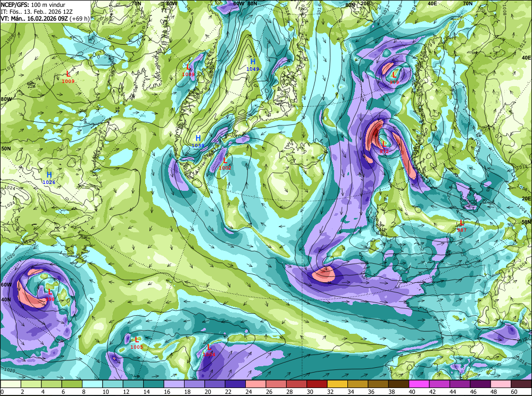Click the H 1049 high pressure marker

pos(253,64)
